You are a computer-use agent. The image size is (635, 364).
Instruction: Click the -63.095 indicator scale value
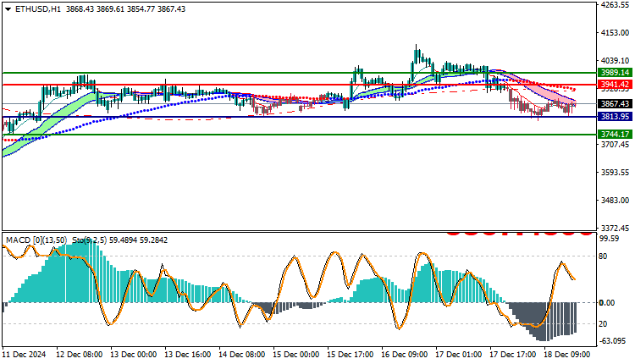(x=613, y=340)
